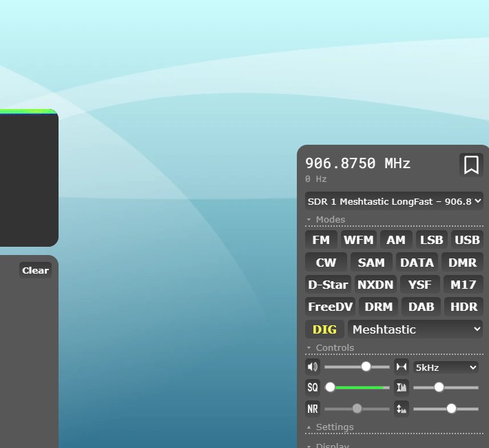Select FM demodulation mode
The height and width of the screenshot is (448, 489).
(321, 240)
